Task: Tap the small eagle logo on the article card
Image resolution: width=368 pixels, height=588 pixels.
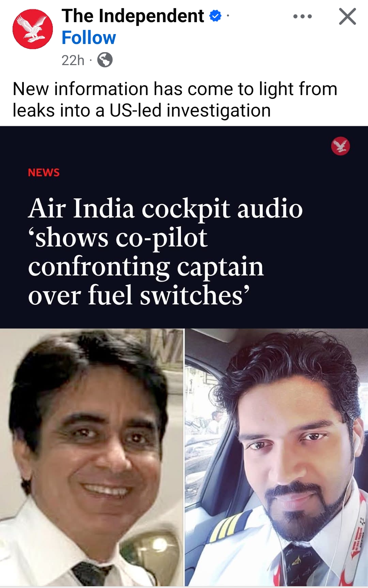Action: coord(340,146)
